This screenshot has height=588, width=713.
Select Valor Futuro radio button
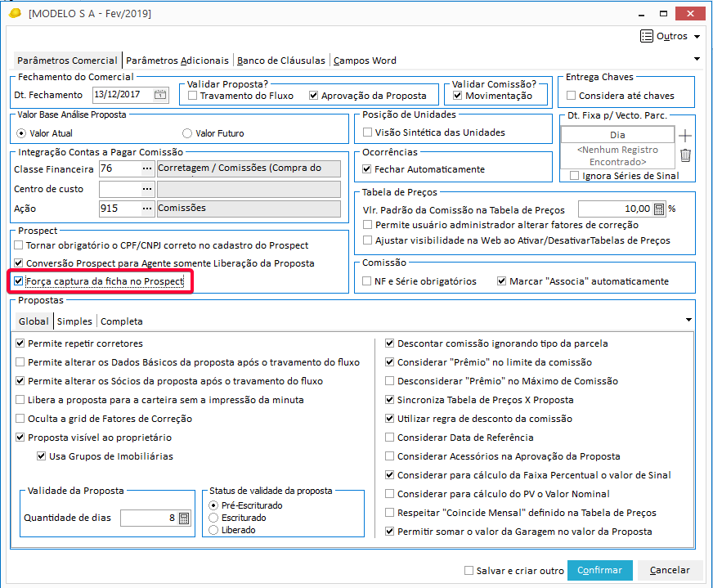tap(187, 133)
